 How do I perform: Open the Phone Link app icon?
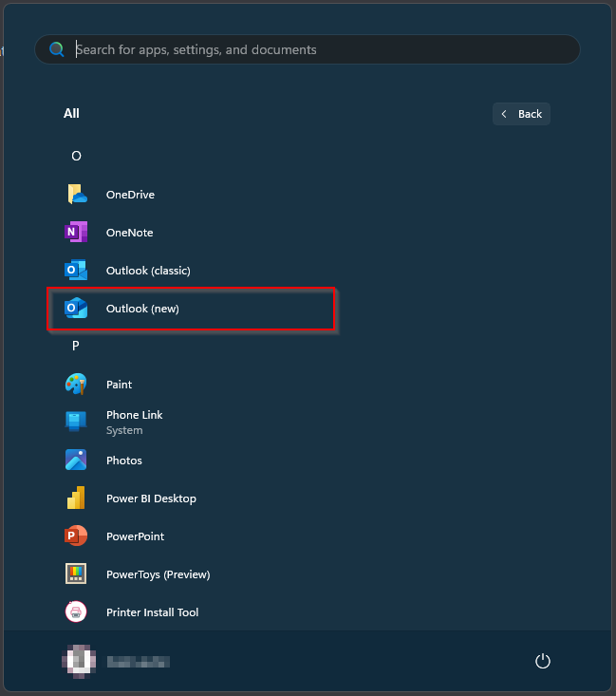coord(76,422)
